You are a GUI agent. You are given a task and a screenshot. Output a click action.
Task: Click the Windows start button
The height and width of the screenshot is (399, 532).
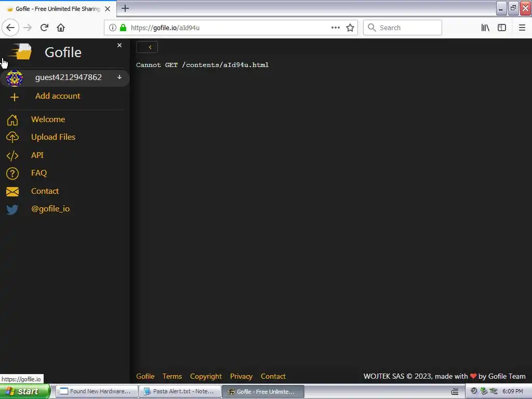25,391
